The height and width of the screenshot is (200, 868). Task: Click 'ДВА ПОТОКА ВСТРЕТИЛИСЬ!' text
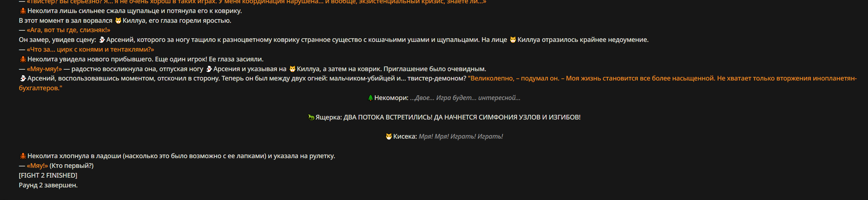[388, 117]
